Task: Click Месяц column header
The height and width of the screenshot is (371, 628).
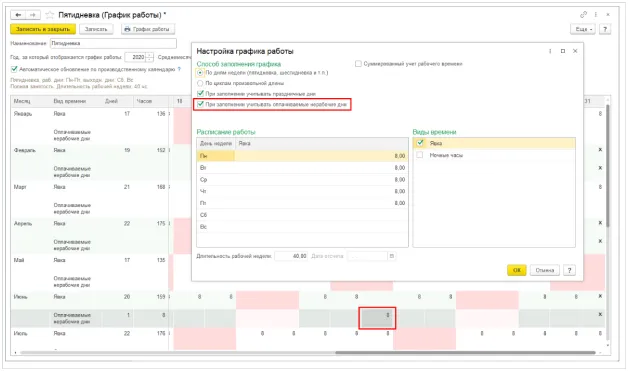Action: click(x=31, y=101)
